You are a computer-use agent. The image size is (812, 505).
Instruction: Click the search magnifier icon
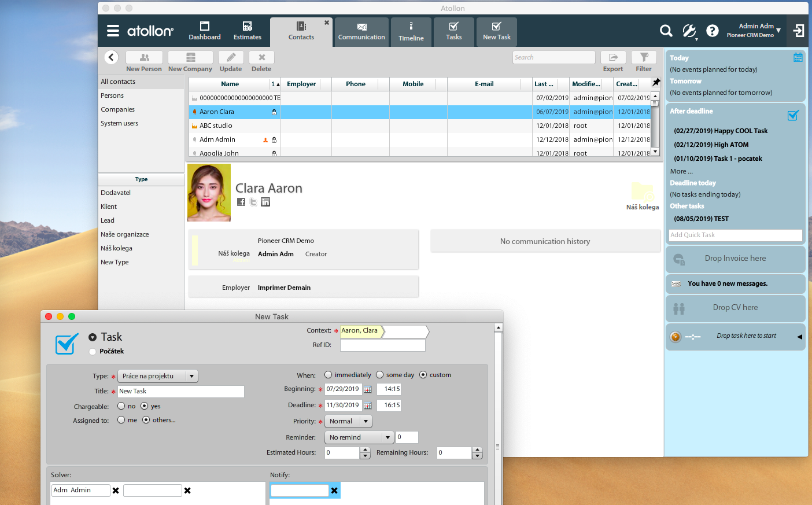(x=666, y=31)
